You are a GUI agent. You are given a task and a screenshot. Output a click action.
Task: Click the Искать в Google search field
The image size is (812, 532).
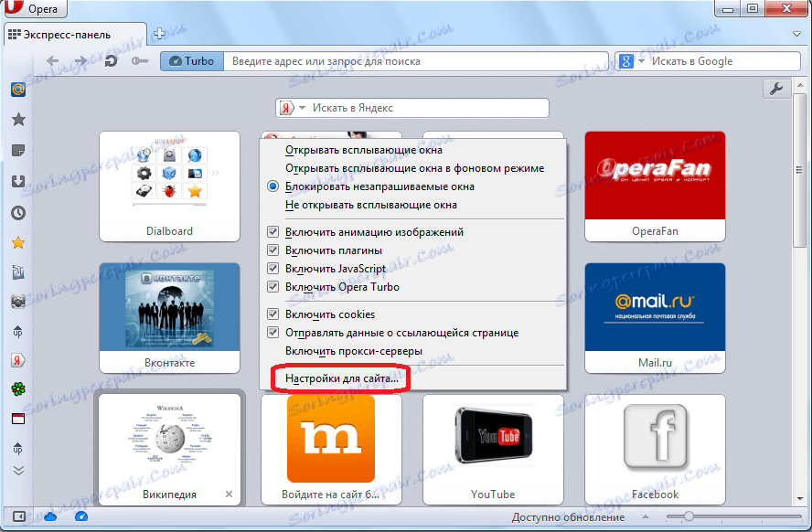pos(725,61)
